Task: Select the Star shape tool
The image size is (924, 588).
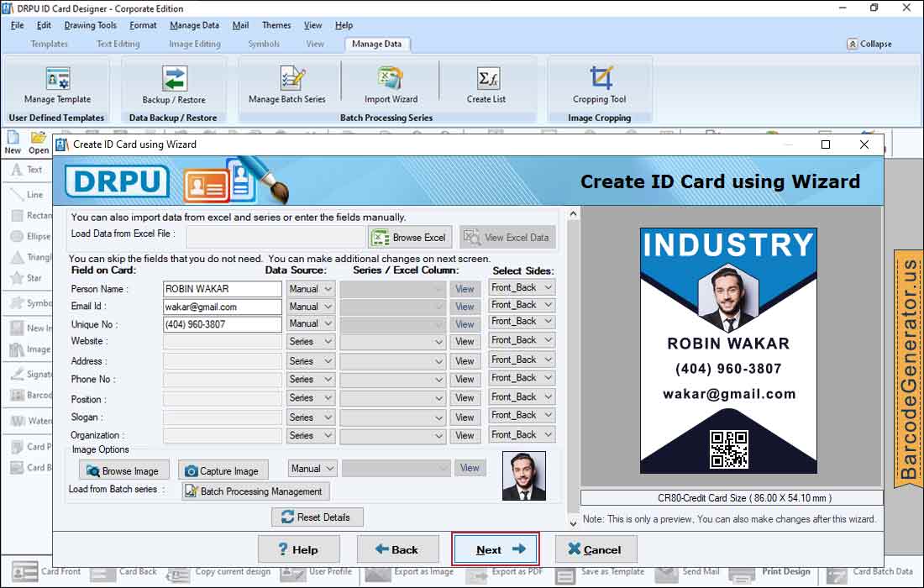Action: [26, 278]
